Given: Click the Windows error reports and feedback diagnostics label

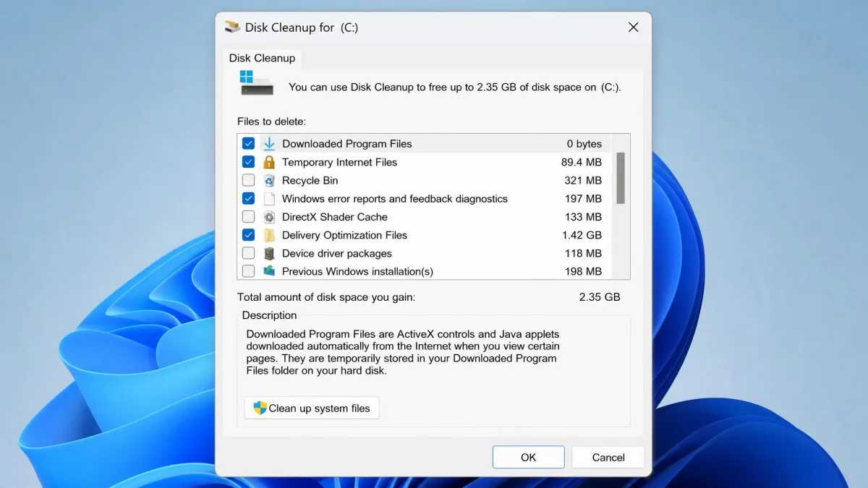Looking at the screenshot, I should [395, 198].
